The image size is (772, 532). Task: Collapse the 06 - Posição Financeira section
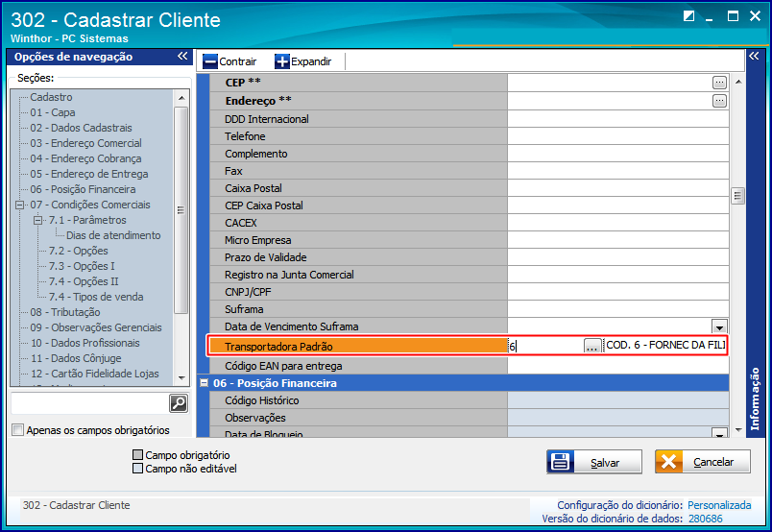click(204, 383)
